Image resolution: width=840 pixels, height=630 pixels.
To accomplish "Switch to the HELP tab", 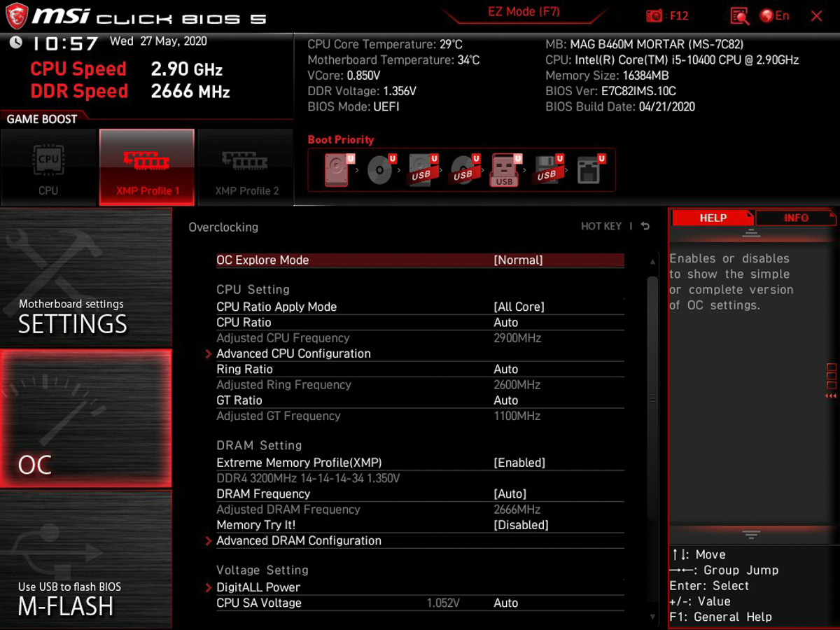I will [713, 218].
